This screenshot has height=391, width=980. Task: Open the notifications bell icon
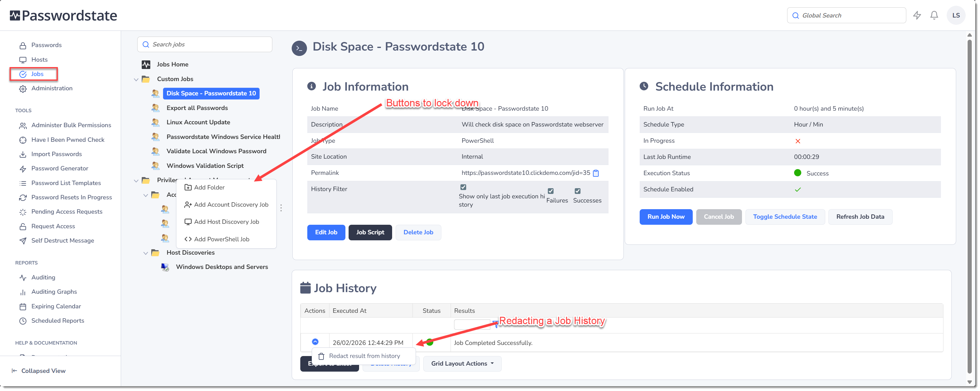(x=934, y=15)
